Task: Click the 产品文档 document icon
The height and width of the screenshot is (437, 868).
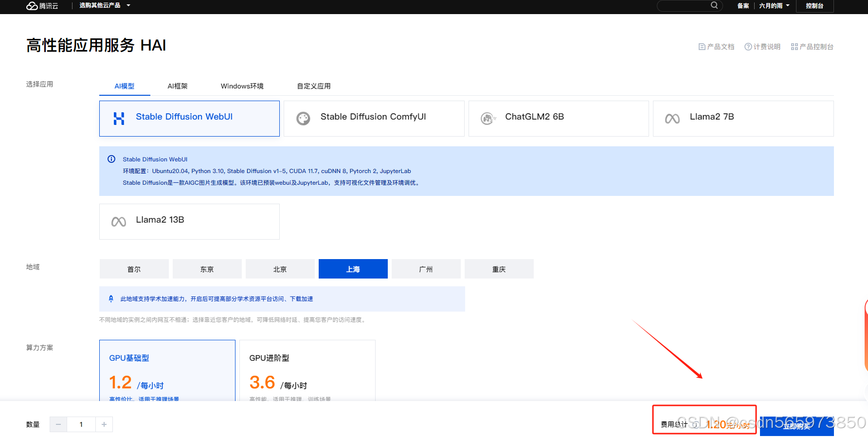Action: pos(702,47)
